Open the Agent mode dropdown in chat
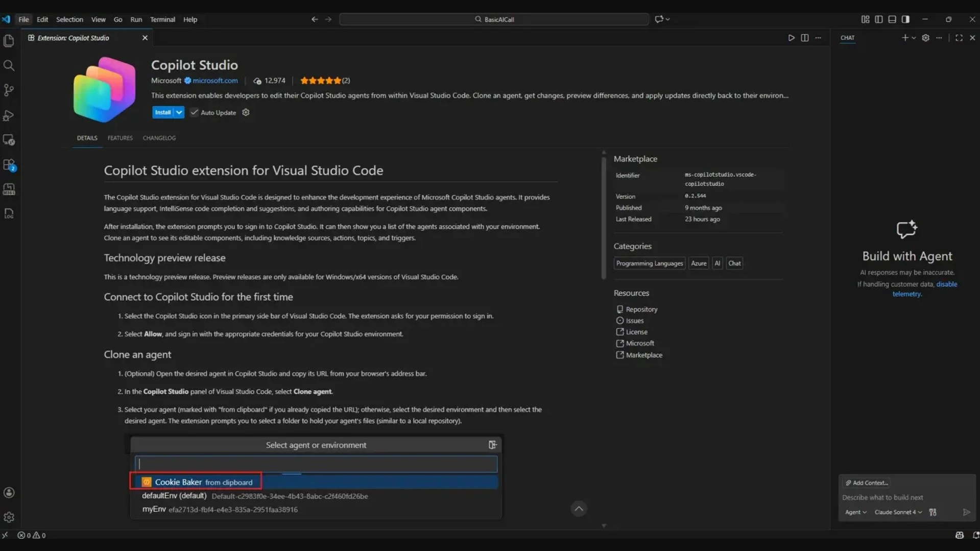Viewport: 980px width, 551px height. point(855,512)
